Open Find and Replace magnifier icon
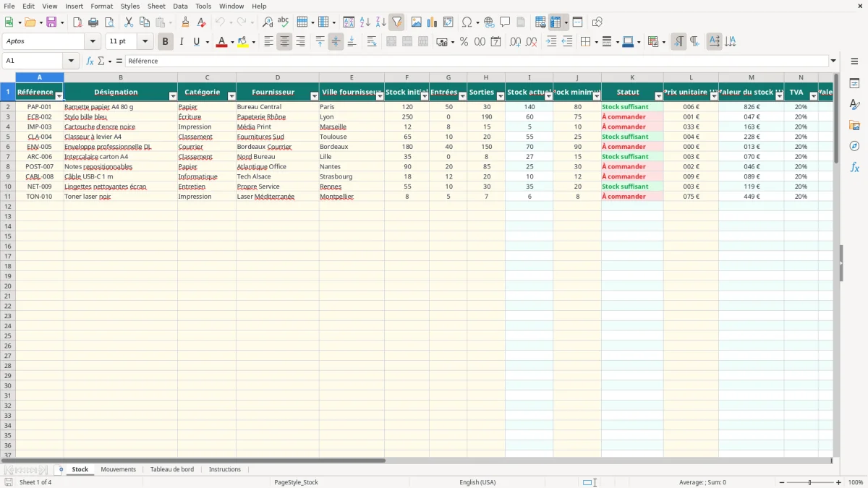Image resolution: width=868 pixels, height=488 pixels. pos(267,22)
